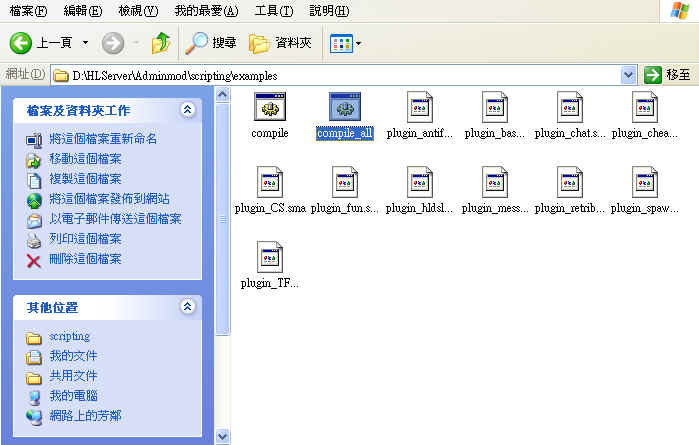Collapse the 其他位置 panel
The image size is (699, 445).
point(187,307)
